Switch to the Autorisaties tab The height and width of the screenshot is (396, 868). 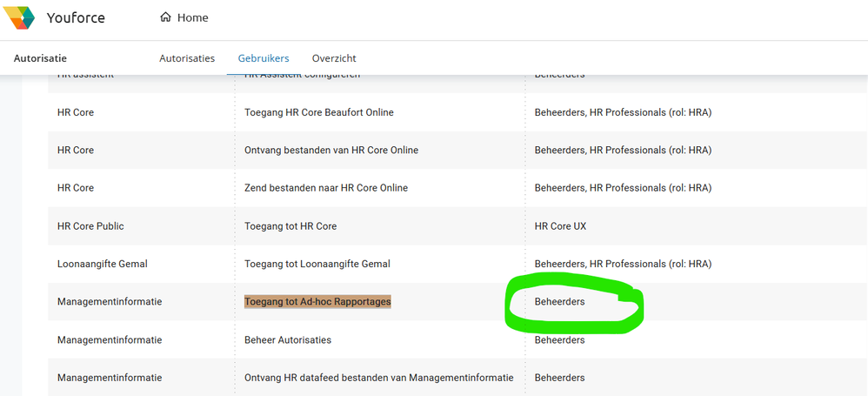click(x=187, y=58)
